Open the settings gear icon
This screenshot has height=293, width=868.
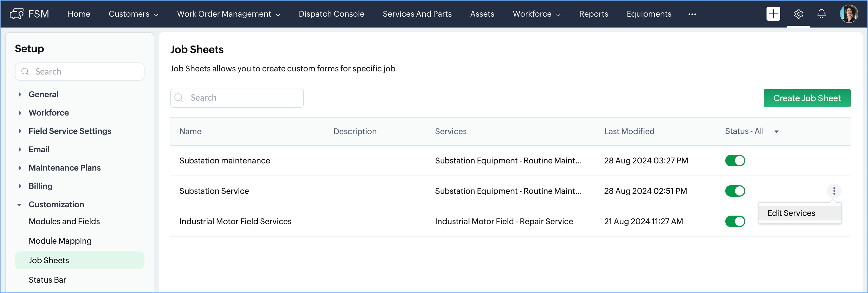[798, 14]
